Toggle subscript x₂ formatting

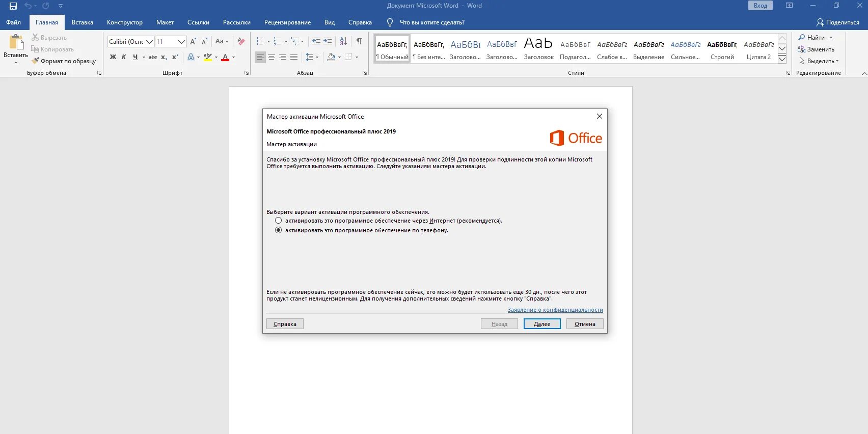[164, 57]
